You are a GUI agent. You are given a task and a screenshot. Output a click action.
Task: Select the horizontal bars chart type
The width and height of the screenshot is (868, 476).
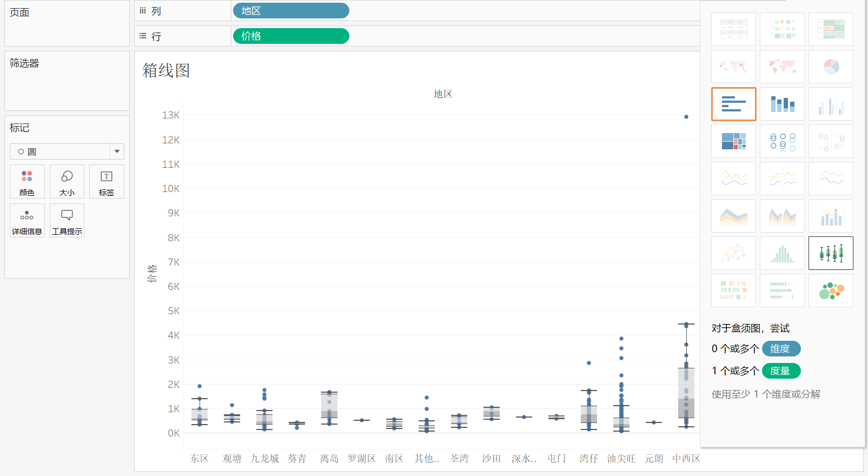[x=733, y=104]
